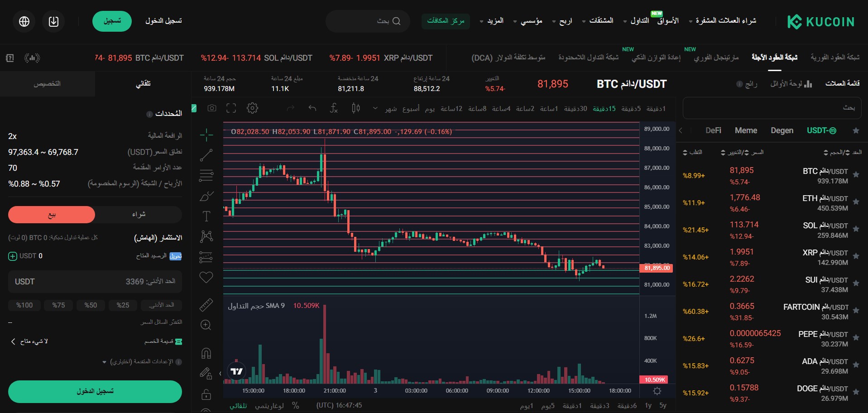Enable magnet mode on the chart
Image resolution: width=868 pixels, height=413 pixels.
coord(206,353)
